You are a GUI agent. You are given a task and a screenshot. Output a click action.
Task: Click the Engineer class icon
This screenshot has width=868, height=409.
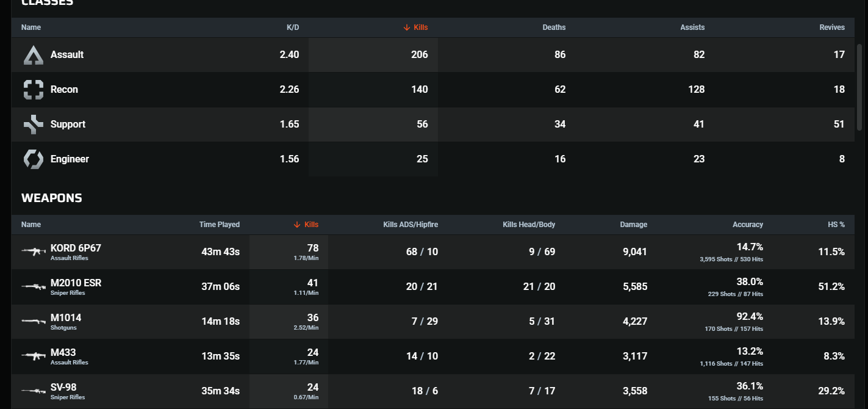[34, 159]
